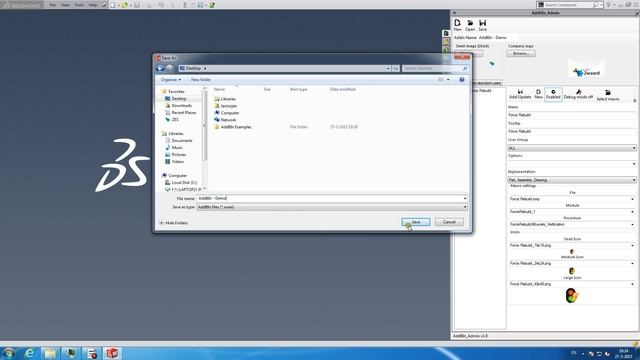This screenshot has width=640, height=360.
Task: Click the Computer item in file list
Action: [229, 113]
